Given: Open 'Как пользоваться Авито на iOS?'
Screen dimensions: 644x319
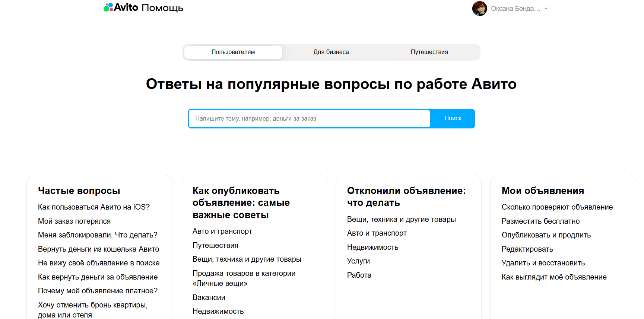Looking at the screenshot, I should coord(94,207).
